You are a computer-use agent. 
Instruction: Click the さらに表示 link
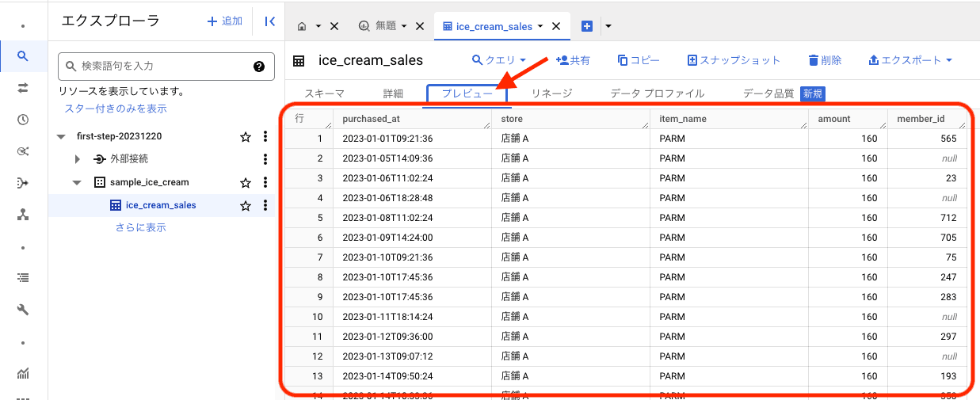click(x=140, y=228)
